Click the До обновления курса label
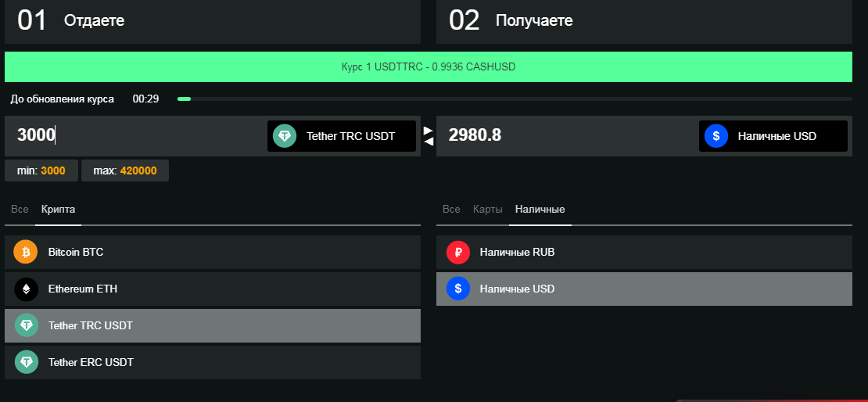868x402 pixels. coord(62,99)
